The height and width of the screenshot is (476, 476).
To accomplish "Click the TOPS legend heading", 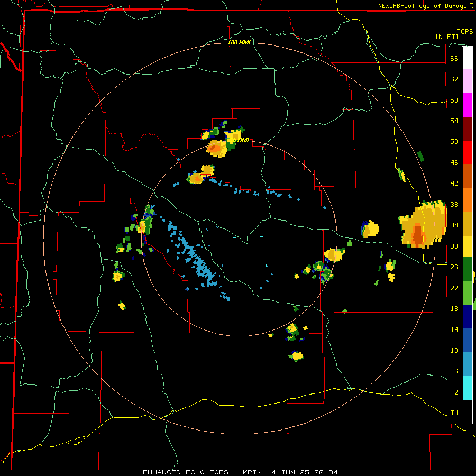I will [465, 31].
